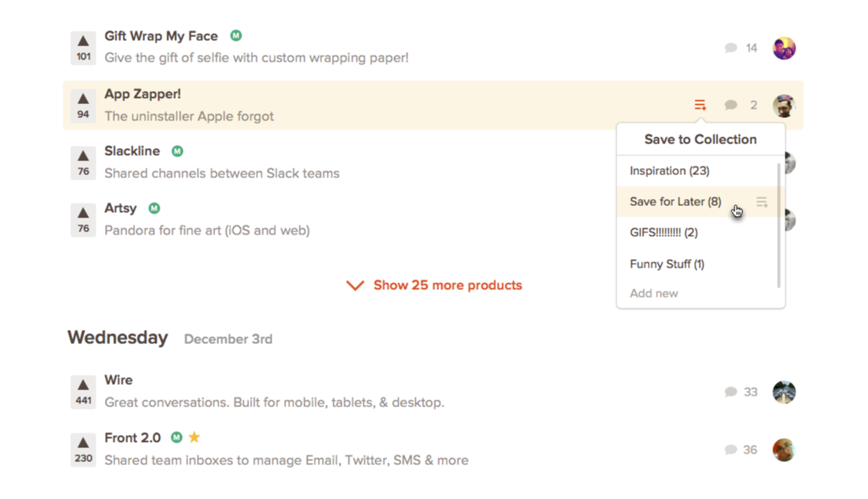
Task: Show 25 more products
Action: pos(448,285)
